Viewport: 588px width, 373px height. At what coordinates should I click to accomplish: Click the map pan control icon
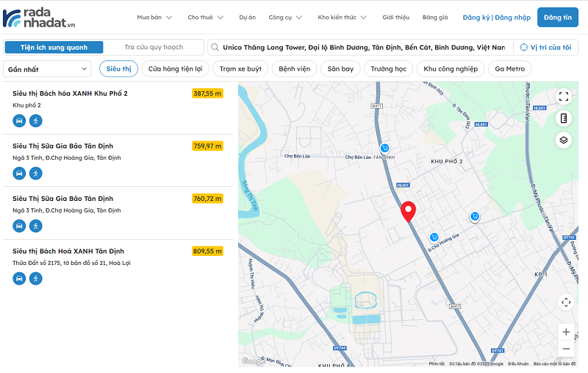pos(565,302)
